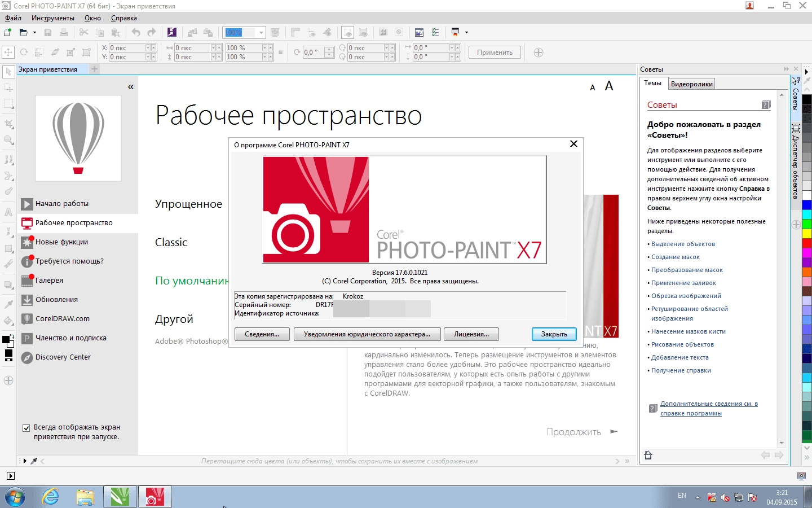Viewport: 812px width, 508px height.
Task: Open the Welcome Screen toolbar button
Action: (x=419, y=33)
